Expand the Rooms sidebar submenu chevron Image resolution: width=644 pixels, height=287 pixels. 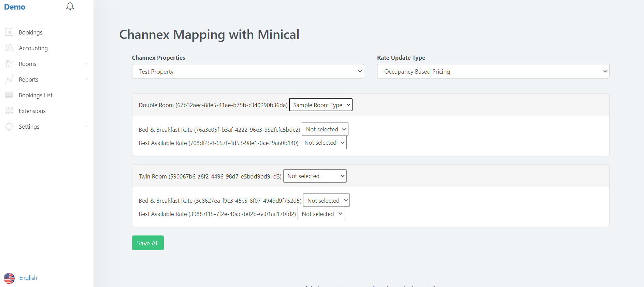tap(86, 64)
